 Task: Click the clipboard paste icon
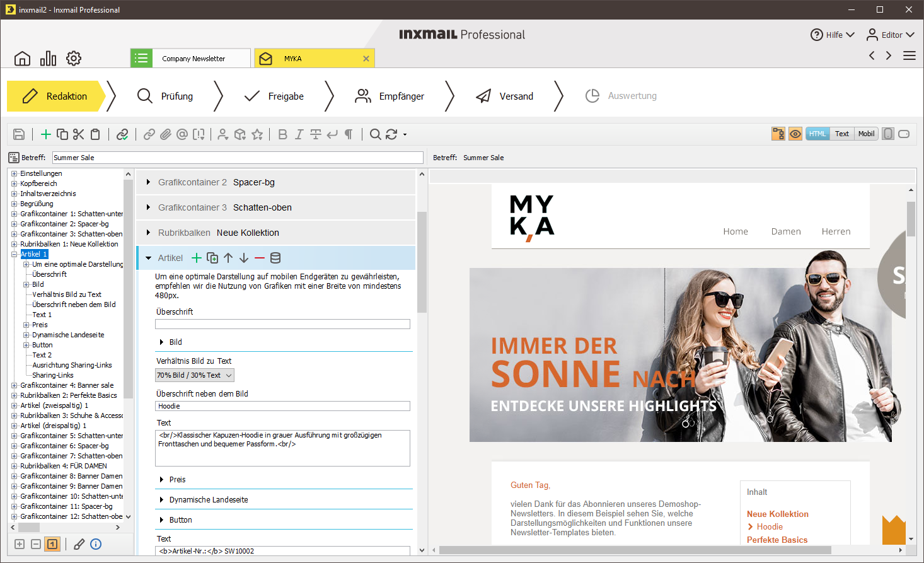tap(95, 134)
